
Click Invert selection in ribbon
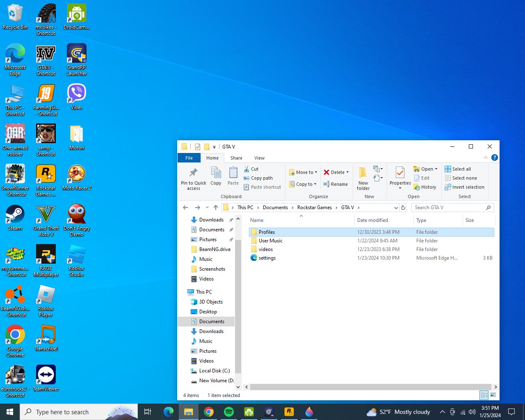click(x=464, y=187)
